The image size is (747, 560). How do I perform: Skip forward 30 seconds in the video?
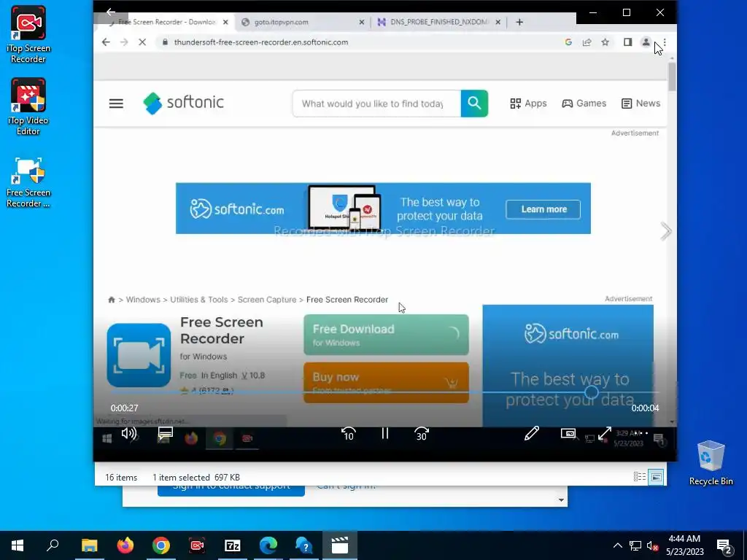pyautogui.click(x=422, y=433)
